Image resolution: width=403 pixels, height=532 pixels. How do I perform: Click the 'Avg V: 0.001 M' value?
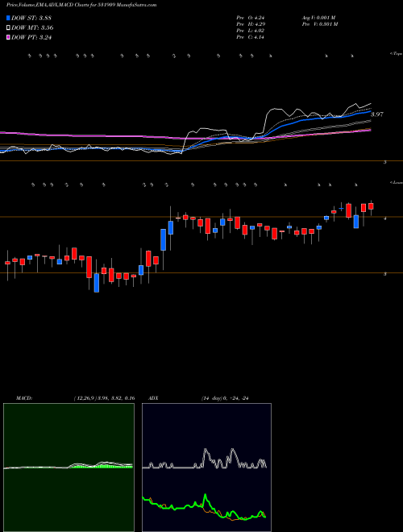[318, 18]
